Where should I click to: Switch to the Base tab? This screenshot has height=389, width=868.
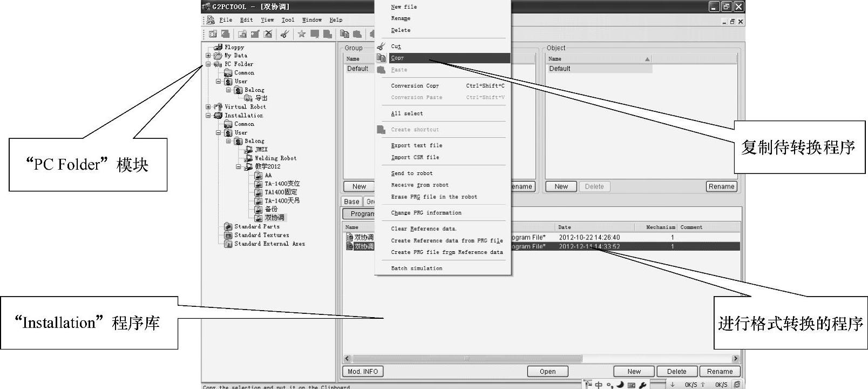pyautogui.click(x=351, y=202)
